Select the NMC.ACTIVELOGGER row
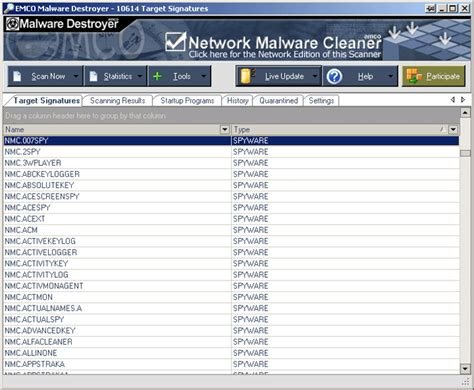This screenshot has height=390, width=474. [231, 252]
